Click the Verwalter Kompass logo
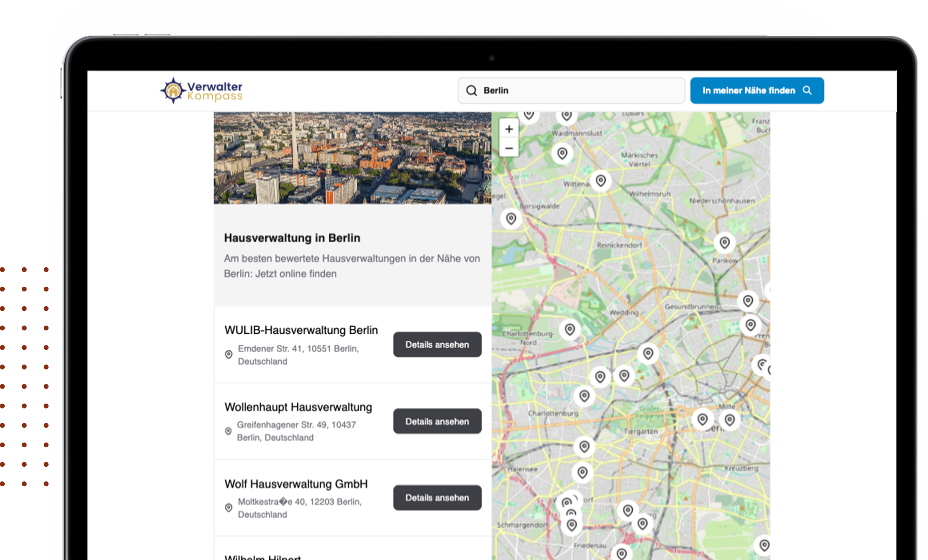This screenshot has height=560, width=928. 201,91
